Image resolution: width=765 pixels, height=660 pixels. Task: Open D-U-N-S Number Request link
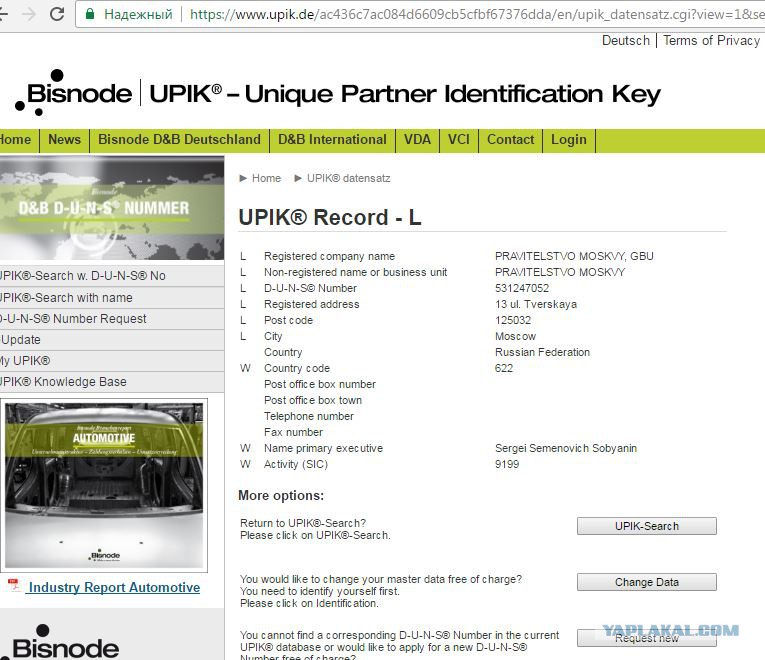pyautogui.click(x=112, y=319)
